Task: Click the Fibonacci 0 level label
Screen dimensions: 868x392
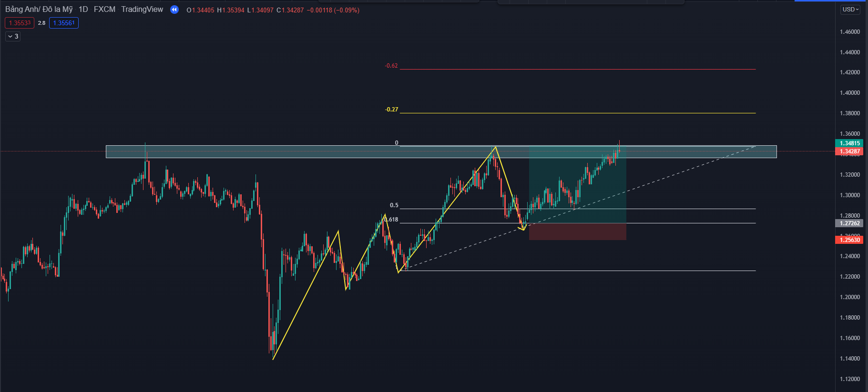Action: 397,143
